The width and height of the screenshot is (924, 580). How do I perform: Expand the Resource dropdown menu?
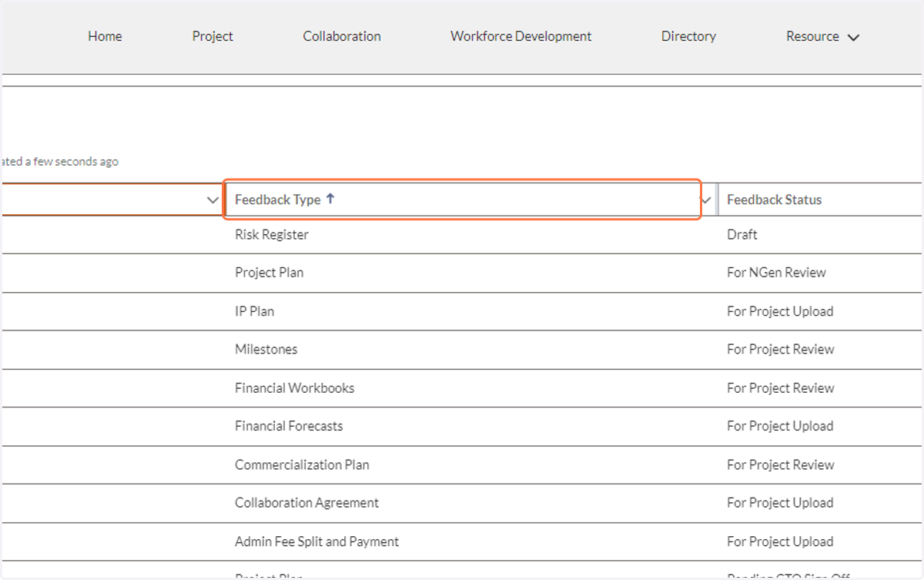coord(822,36)
